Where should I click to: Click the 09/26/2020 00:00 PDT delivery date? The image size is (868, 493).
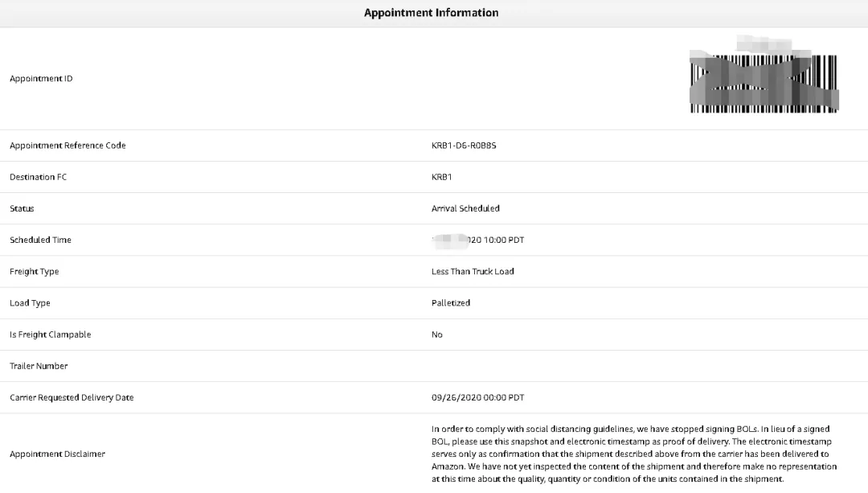[x=477, y=398]
